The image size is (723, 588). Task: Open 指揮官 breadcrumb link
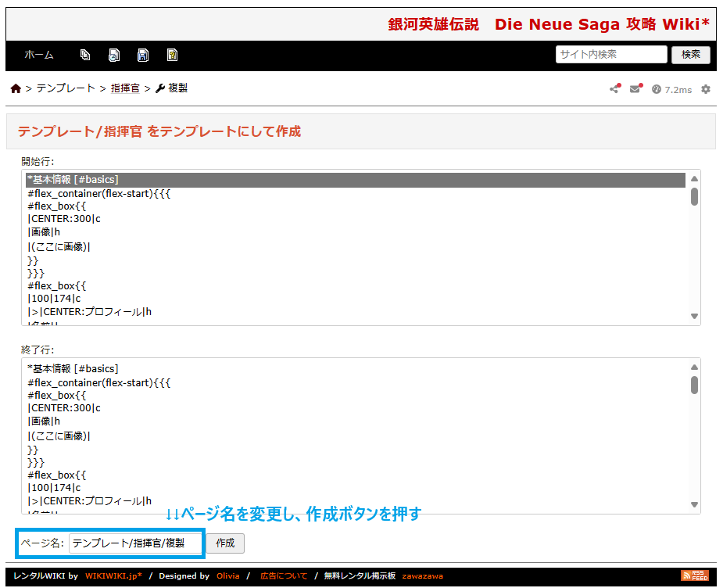coord(125,88)
